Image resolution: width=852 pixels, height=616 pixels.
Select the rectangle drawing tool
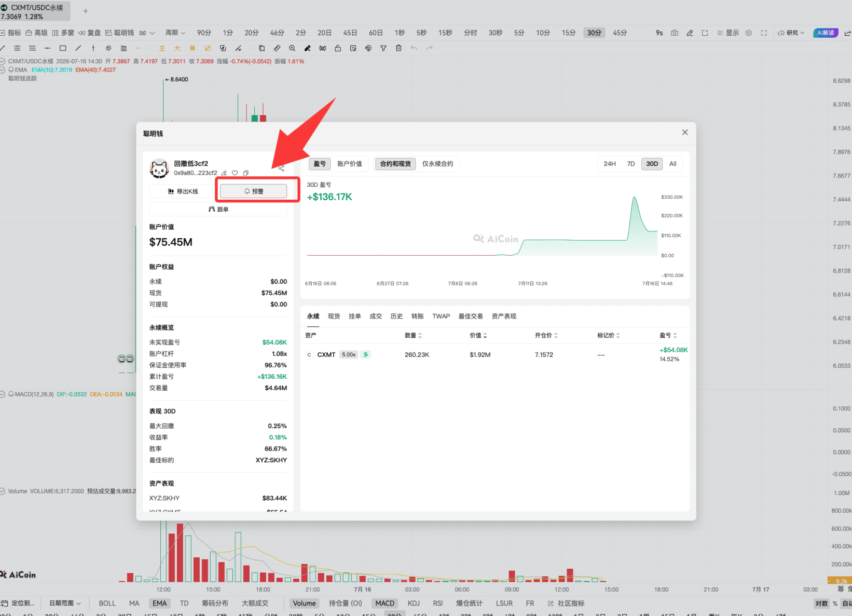pos(63,48)
